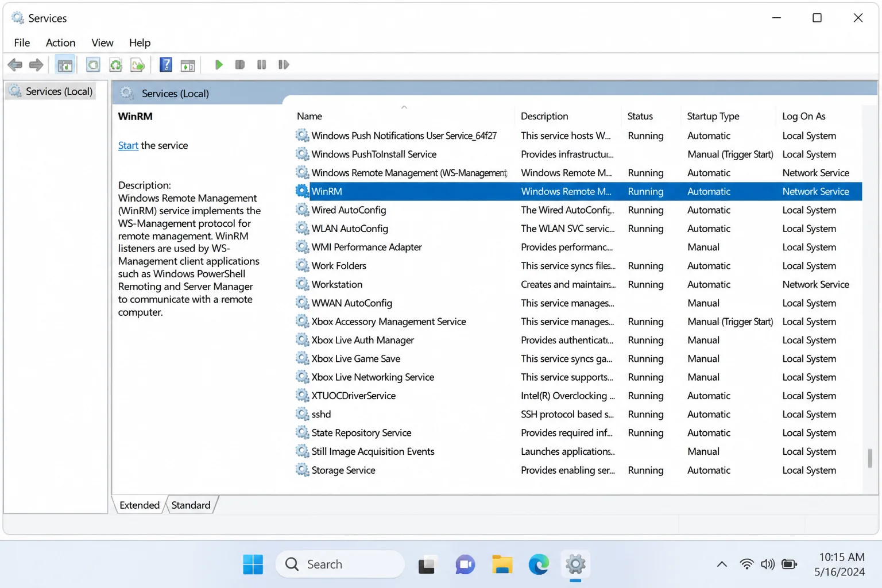Select the Work Folders service
This screenshot has width=882, height=588.
pos(578,266)
